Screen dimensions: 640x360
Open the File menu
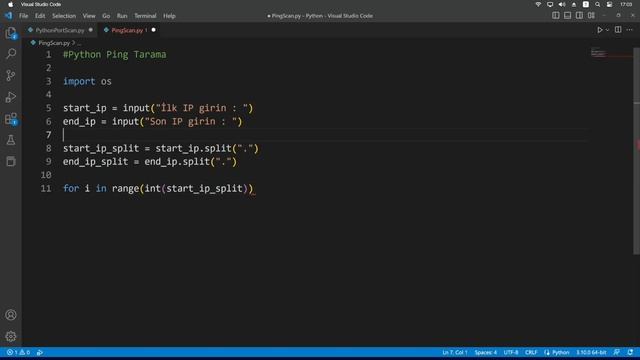coord(24,16)
